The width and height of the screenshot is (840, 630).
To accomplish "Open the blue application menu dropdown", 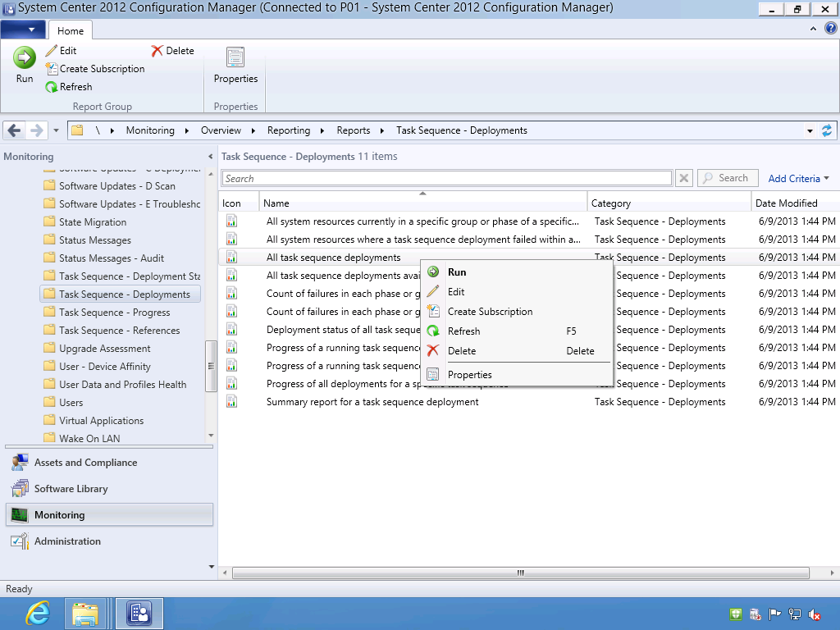I will coord(22,30).
